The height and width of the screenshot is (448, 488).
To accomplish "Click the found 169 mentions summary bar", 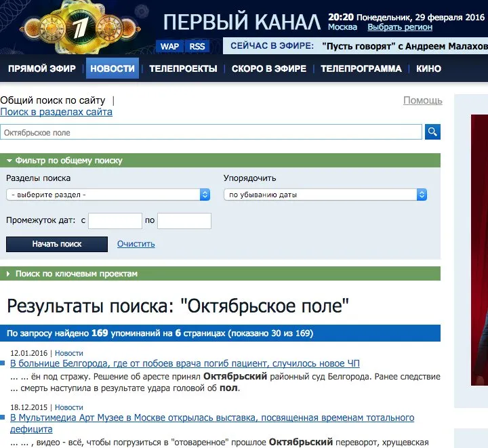I will [x=220, y=333].
